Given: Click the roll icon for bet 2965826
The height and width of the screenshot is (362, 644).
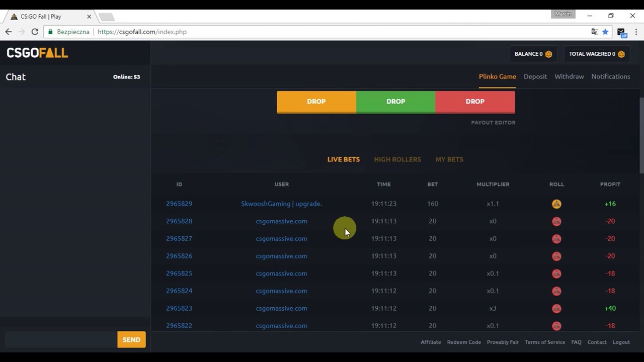Looking at the screenshot, I should [556, 256].
